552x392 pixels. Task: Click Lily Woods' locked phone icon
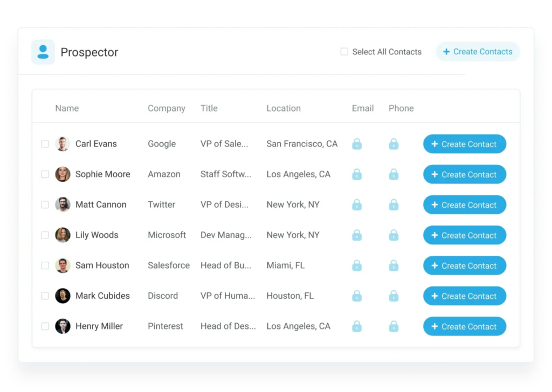(394, 235)
